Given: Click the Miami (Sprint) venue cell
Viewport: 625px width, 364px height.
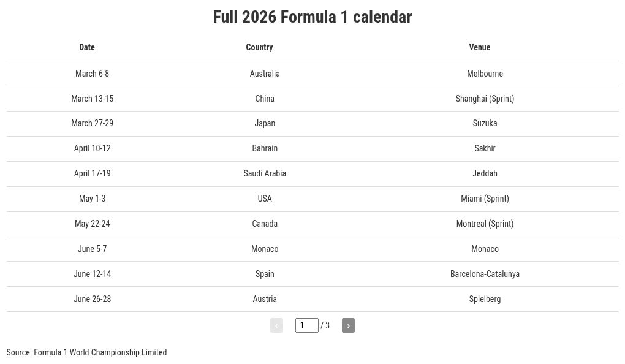Looking at the screenshot, I should [485, 199].
